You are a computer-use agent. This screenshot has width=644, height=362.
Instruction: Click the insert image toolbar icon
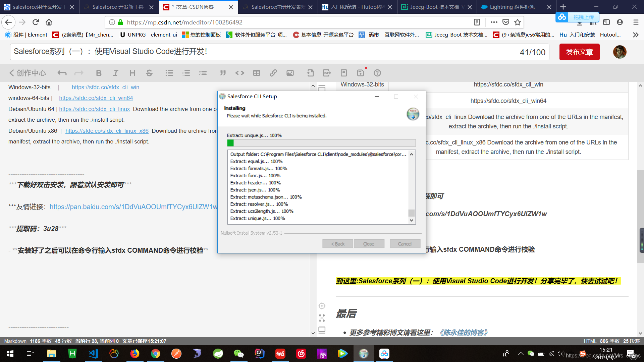[x=290, y=73]
